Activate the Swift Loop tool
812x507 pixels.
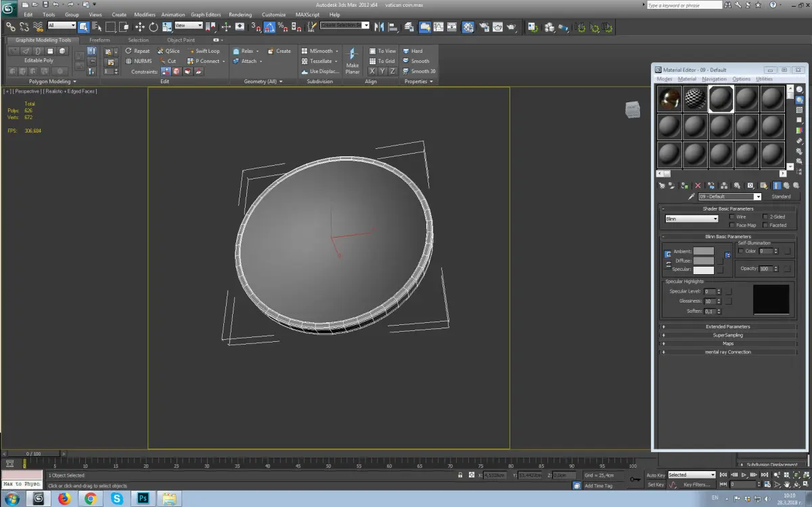[x=204, y=51]
